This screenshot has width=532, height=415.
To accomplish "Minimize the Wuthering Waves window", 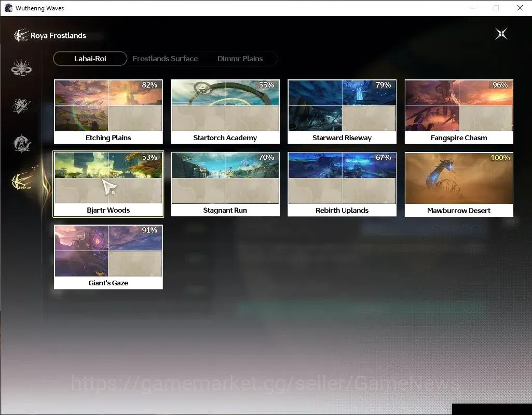I will [x=473, y=8].
